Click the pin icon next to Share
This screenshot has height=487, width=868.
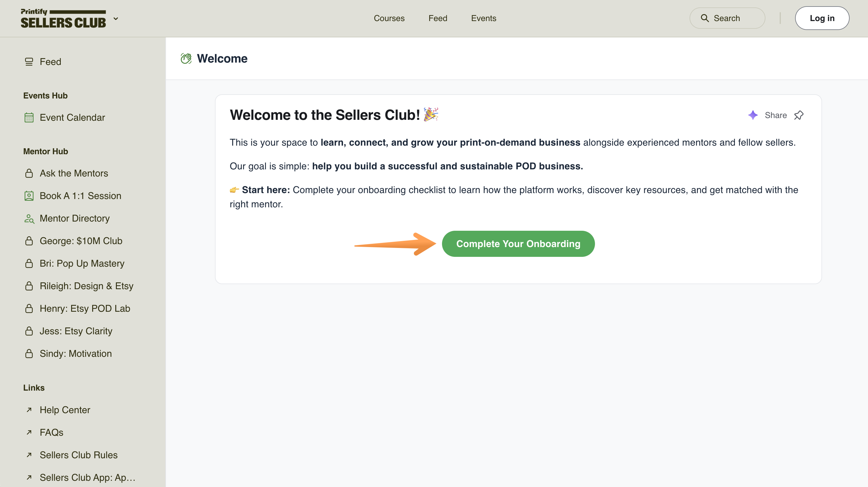point(799,115)
